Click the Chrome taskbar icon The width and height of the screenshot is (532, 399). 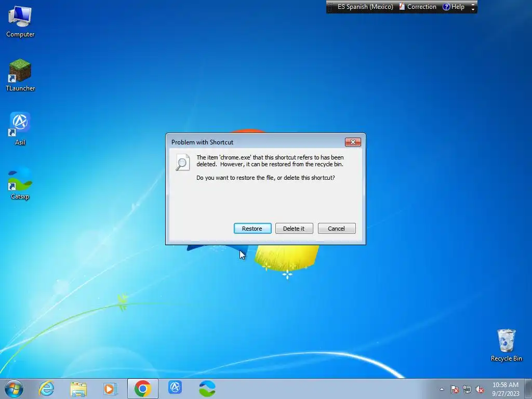[143, 389]
